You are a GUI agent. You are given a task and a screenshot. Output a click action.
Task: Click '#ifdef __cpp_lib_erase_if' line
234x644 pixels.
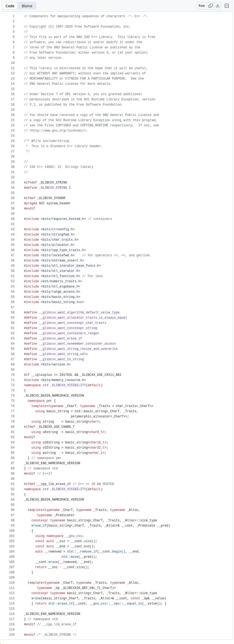pos(69,484)
